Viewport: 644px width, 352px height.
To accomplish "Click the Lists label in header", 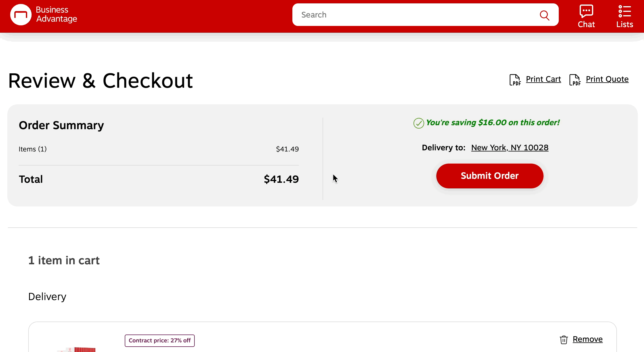I will (625, 25).
